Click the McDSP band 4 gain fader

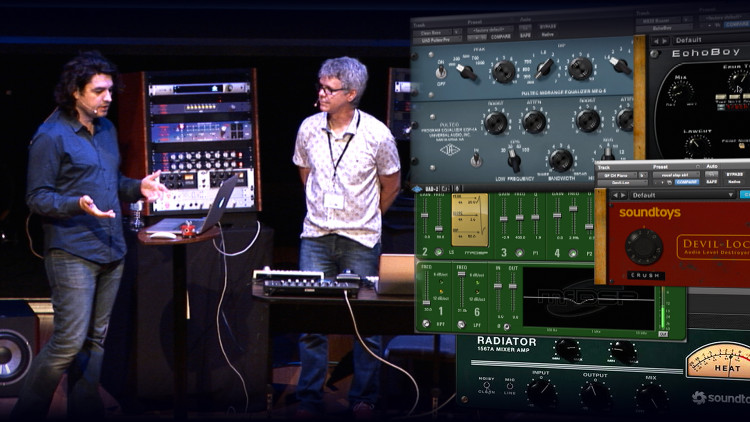point(558,214)
